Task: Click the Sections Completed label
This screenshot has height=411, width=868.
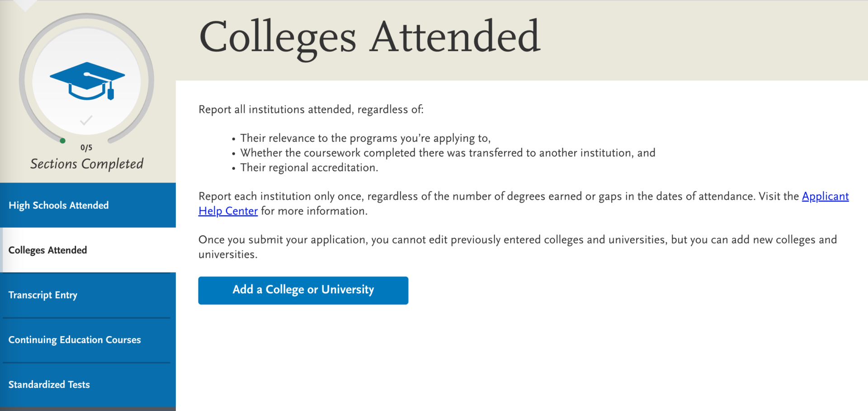Action: point(86,163)
